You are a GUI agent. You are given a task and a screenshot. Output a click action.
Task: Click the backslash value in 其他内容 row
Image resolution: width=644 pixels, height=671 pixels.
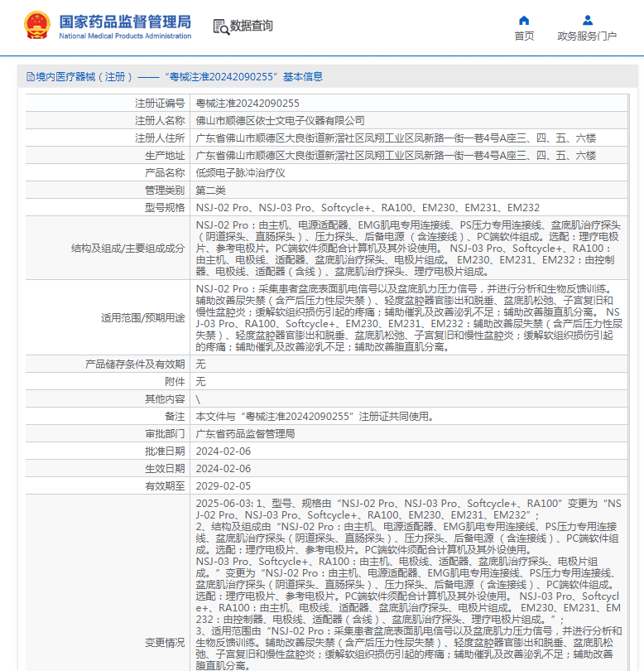coord(198,399)
